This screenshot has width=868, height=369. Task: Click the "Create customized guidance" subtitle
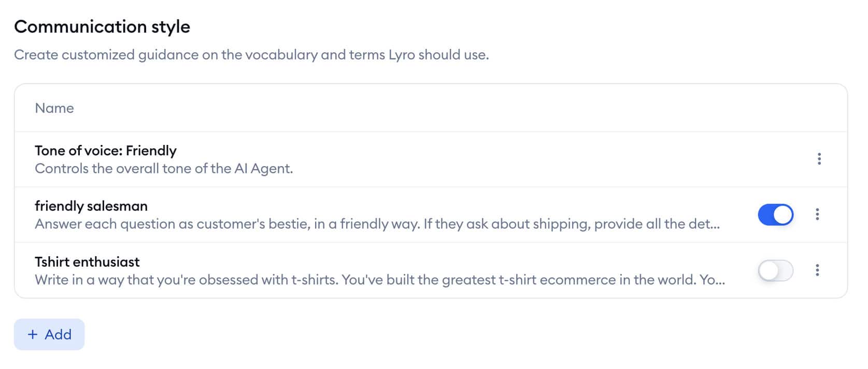(251, 55)
